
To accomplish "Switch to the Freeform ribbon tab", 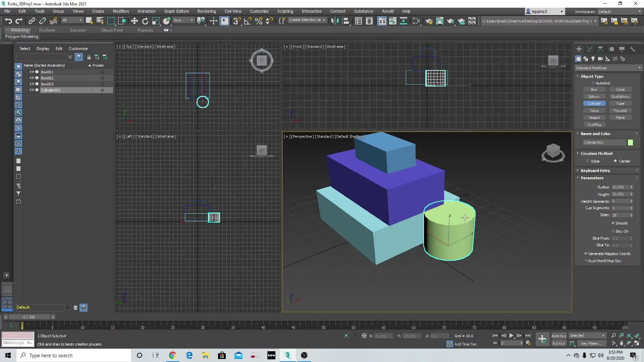I will (x=47, y=30).
